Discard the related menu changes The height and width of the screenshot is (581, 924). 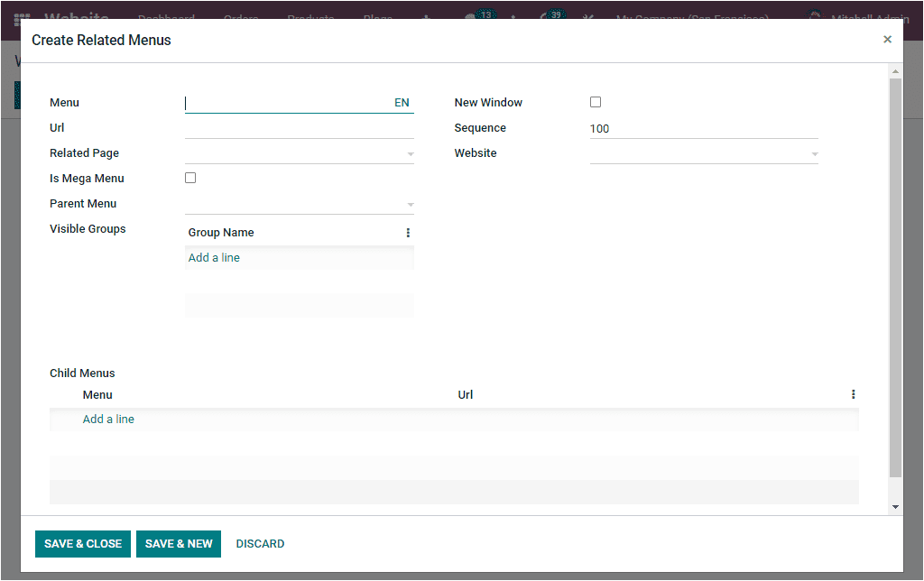coord(260,543)
